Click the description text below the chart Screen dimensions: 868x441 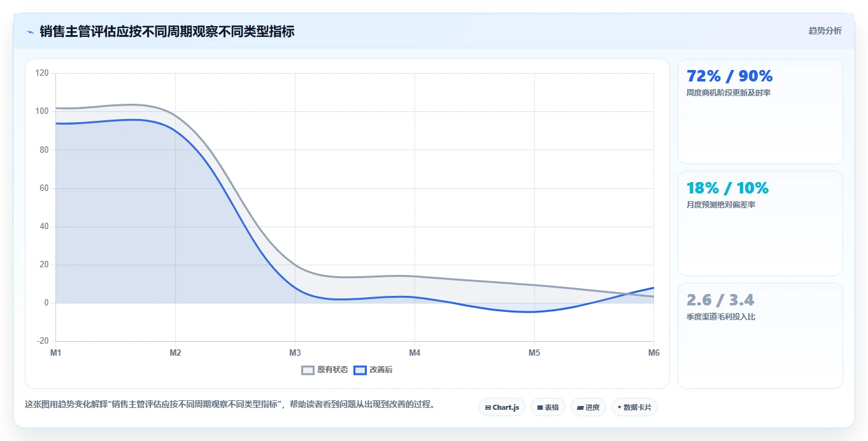231,405
